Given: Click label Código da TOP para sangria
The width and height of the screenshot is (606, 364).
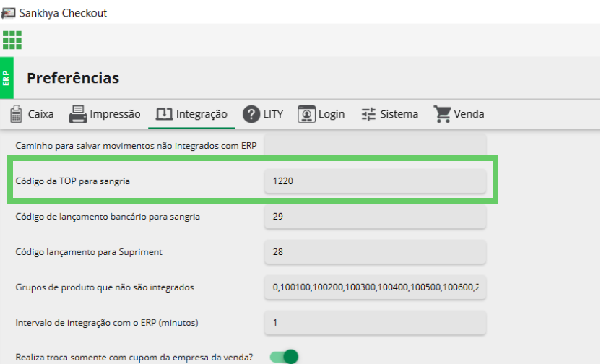Looking at the screenshot, I should click(73, 181).
